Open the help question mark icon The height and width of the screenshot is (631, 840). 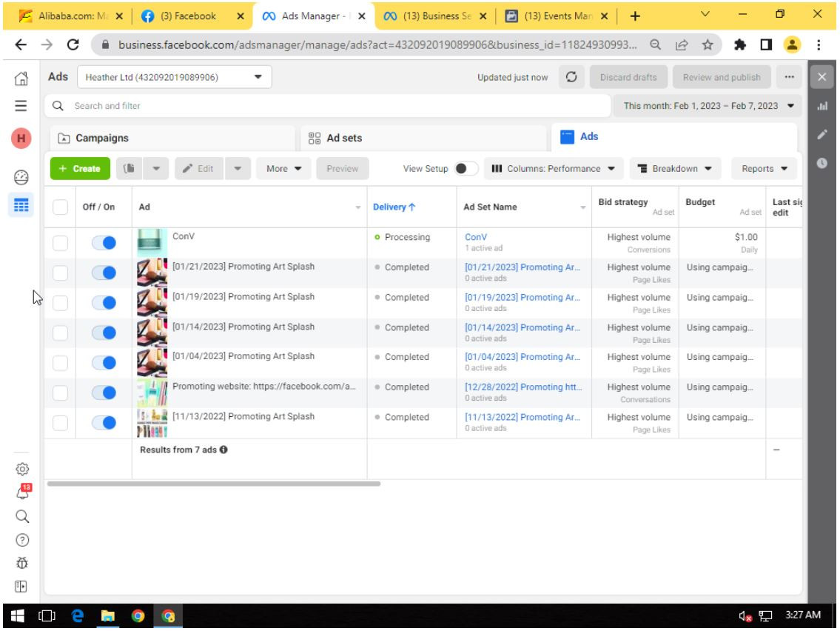22,540
